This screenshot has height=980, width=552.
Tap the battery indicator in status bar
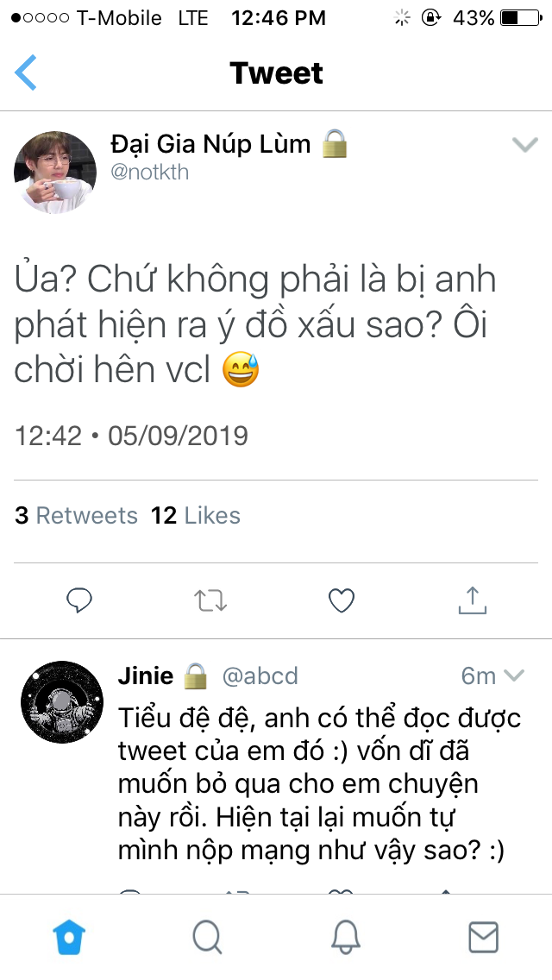[519, 17]
